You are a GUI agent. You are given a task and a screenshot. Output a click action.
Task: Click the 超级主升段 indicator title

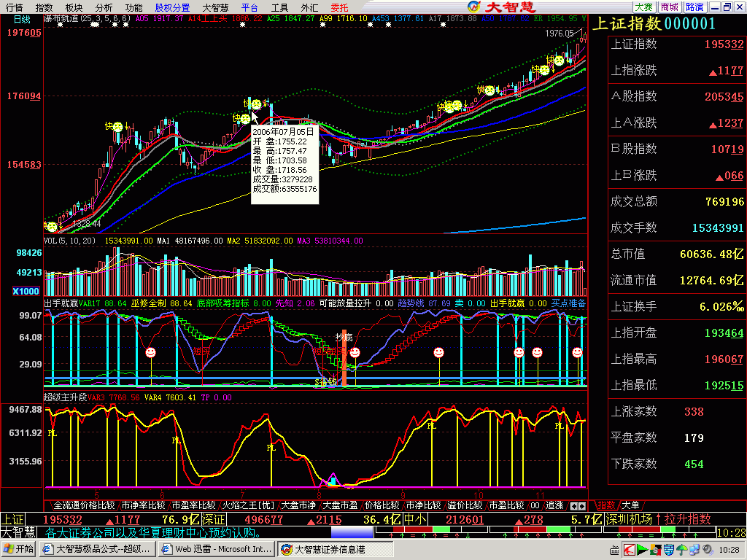(65, 397)
